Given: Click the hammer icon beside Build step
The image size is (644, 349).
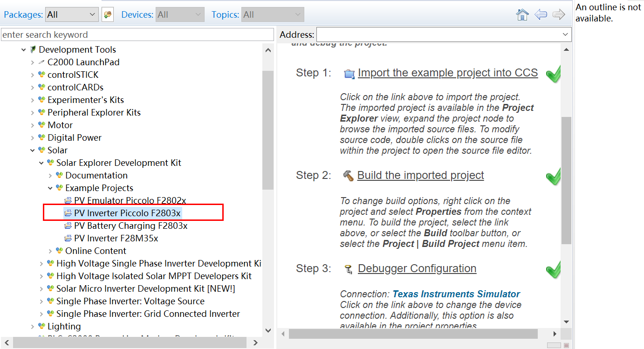Looking at the screenshot, I should [x=348, y=176].
